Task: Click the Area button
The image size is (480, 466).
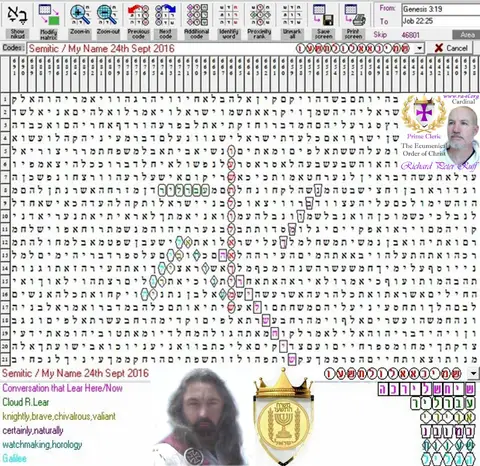Action: 466,35
